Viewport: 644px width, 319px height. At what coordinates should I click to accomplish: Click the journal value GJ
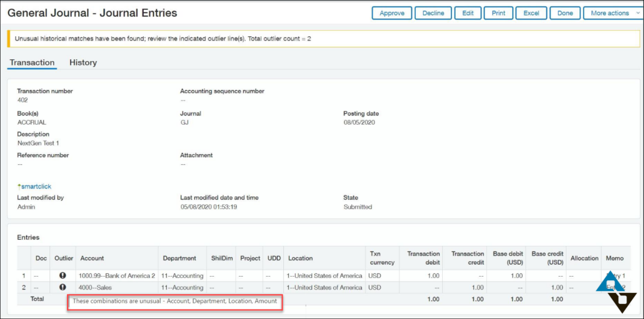(184, 122)
